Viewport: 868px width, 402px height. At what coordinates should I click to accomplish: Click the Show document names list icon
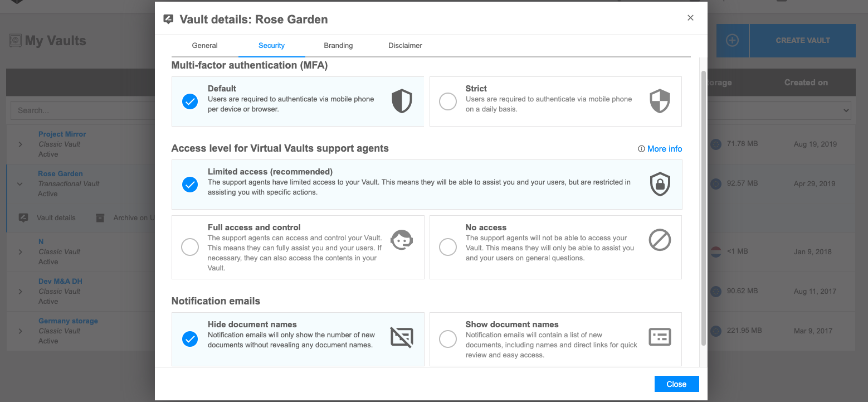click(x=660, y=337)
